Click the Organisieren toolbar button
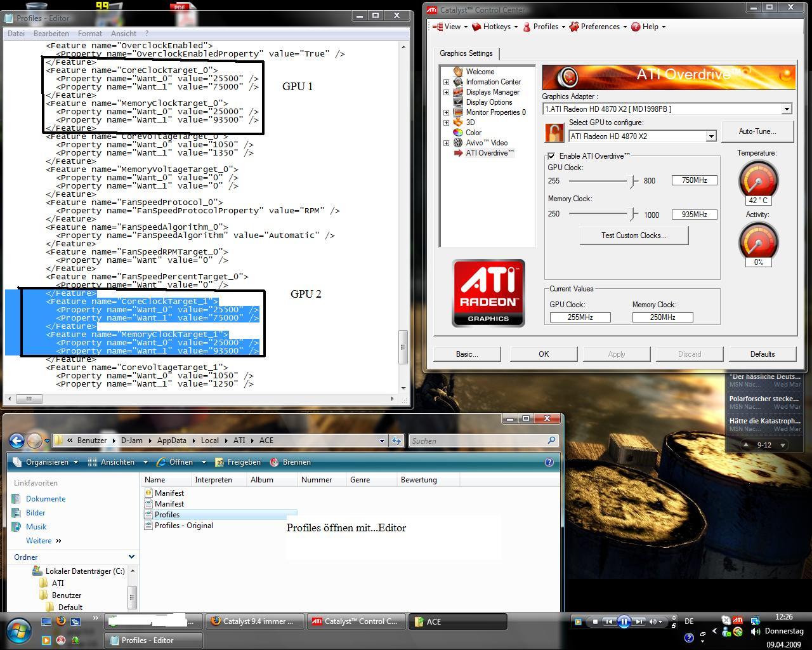This screenshot has height=650, width=812. pos(46,462)
